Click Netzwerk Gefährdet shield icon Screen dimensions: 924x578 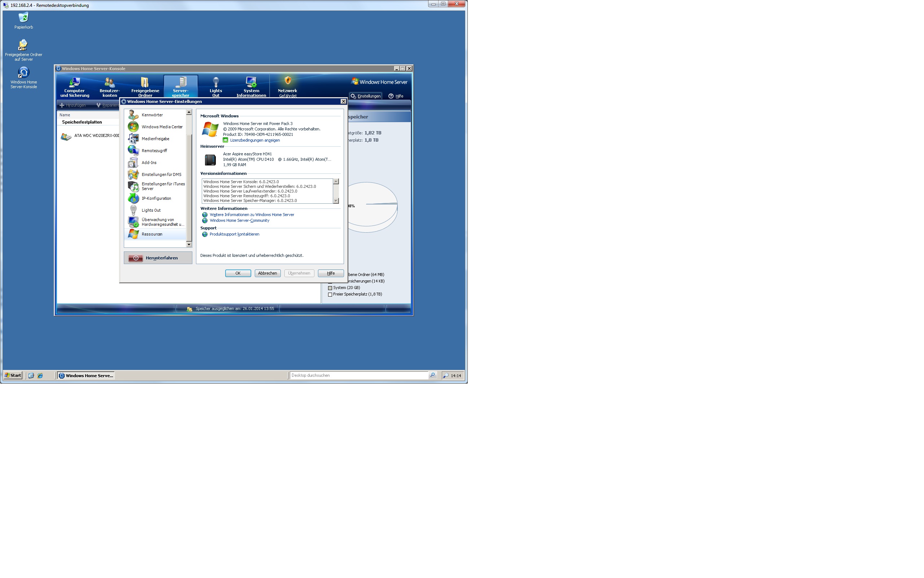point(288,81)
